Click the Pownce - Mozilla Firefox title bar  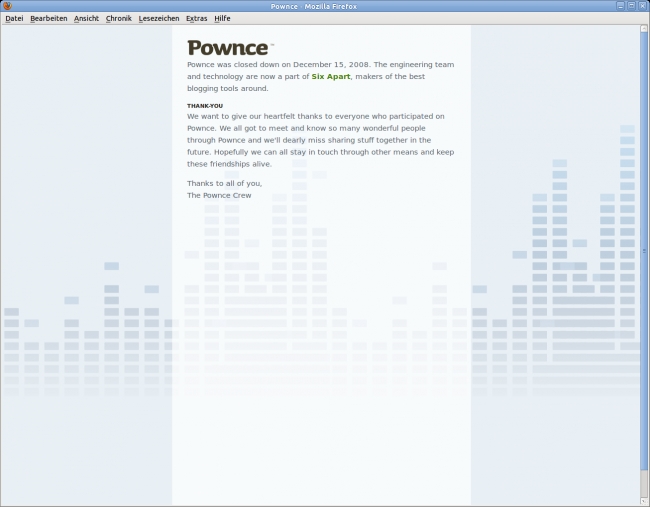325,6
